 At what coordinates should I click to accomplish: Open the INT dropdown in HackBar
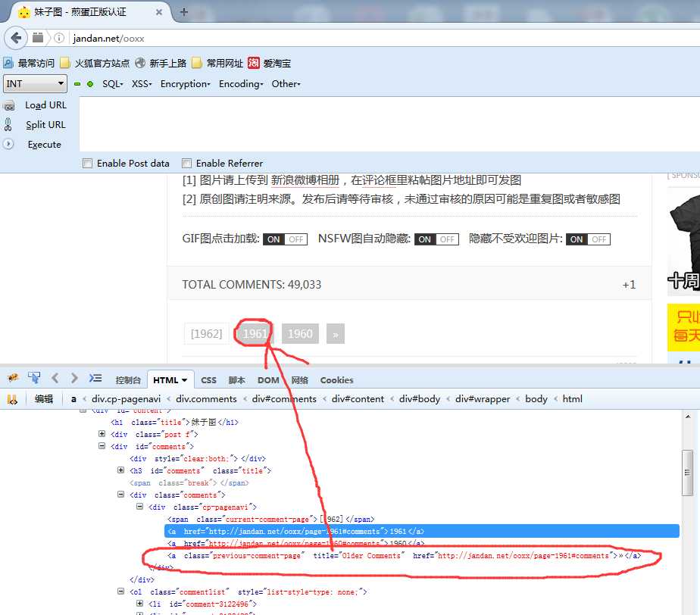coord(36,83)
